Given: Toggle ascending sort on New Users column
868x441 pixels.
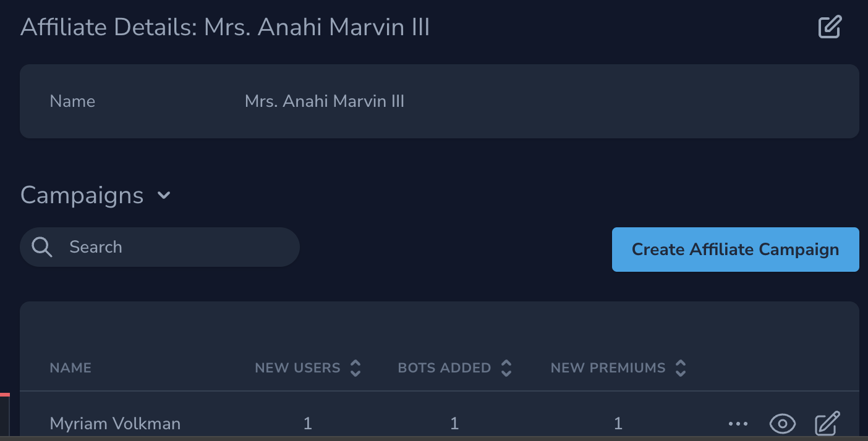Looking at the screenshot, I should coord(355,364).
